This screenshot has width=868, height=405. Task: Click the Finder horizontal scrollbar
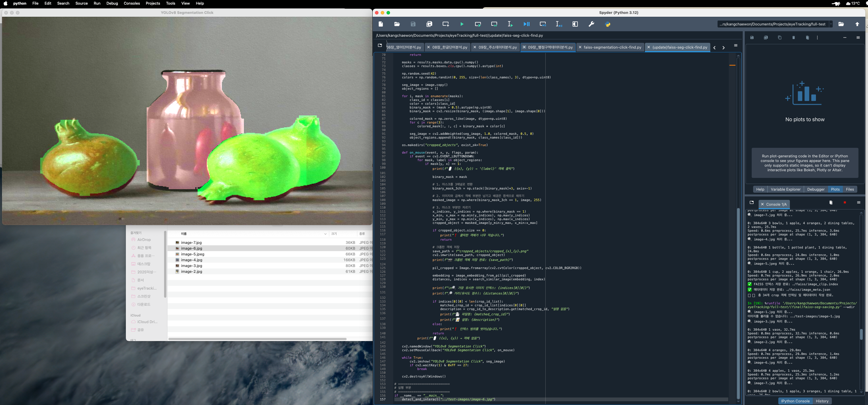pos(257,339)
